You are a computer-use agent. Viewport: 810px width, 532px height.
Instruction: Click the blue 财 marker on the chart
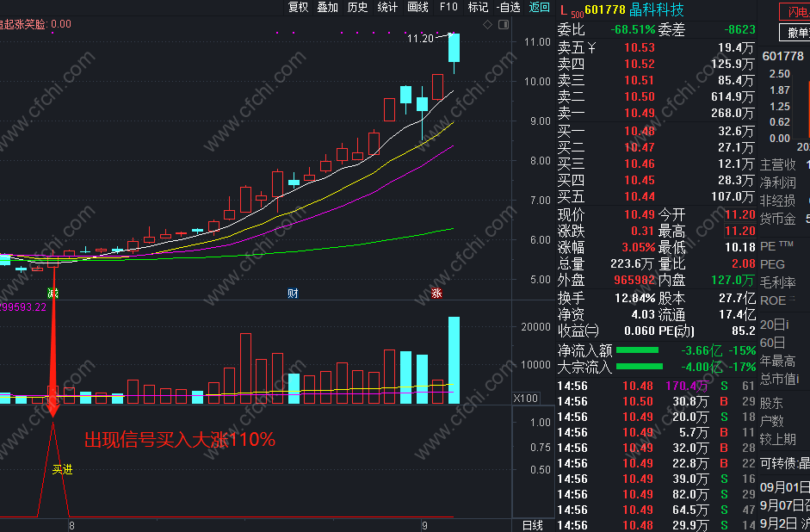(x=293, y=294)
